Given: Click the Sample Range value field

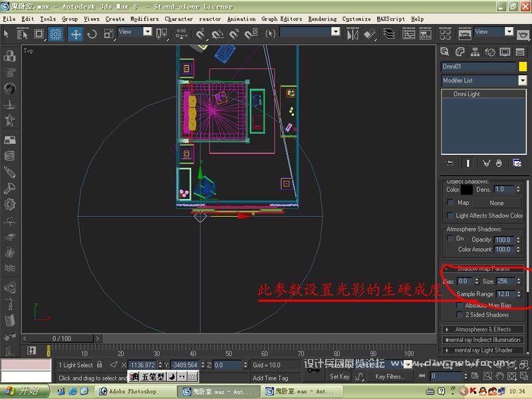Looking at the screenshot, I should tap(505, 294).
